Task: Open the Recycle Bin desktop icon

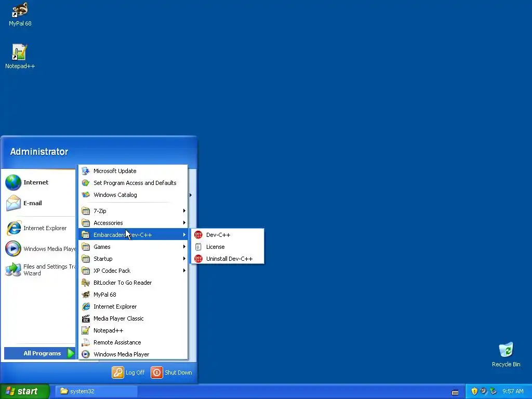Action: tap(506, 355)
